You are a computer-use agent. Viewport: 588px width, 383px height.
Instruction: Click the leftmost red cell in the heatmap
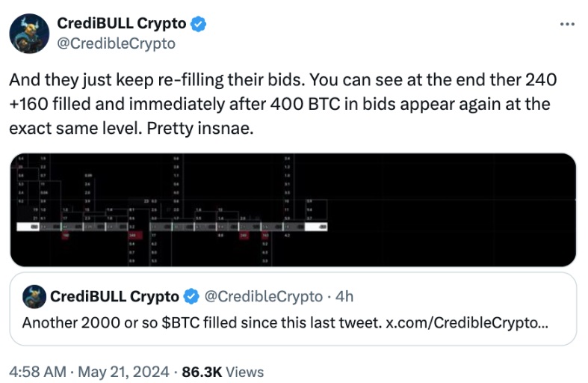pos(65,235)
